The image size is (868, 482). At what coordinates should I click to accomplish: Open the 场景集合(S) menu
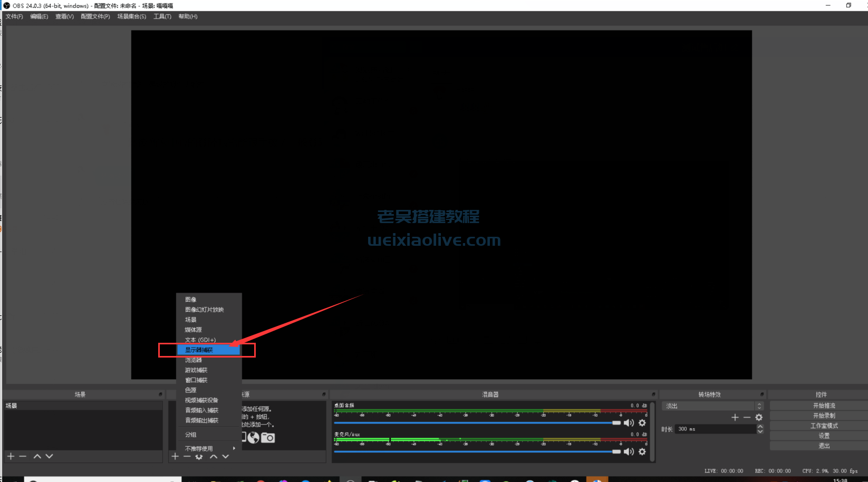(x=131, y=16)
